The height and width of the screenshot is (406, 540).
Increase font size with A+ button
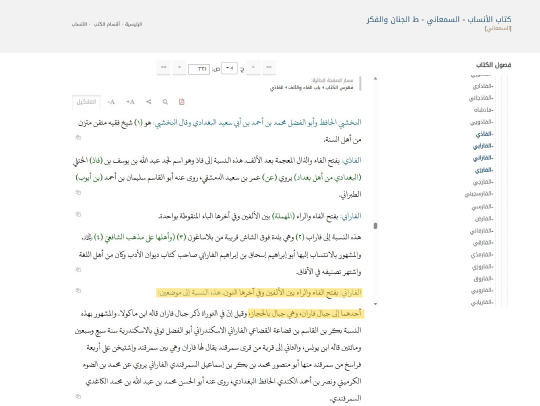coord(130,102)
